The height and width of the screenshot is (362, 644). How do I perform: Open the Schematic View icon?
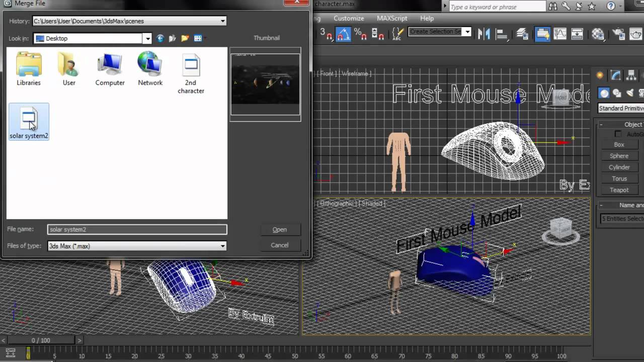click(577, 34)
